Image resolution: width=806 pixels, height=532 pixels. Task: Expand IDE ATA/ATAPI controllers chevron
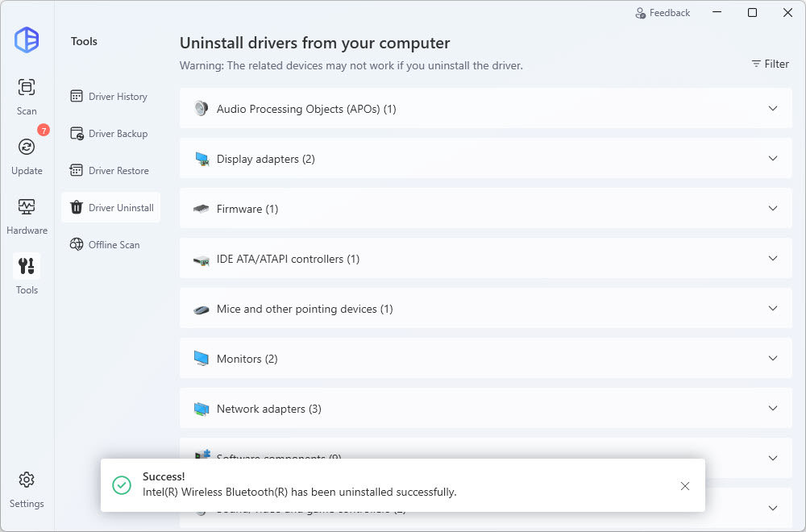773,259
